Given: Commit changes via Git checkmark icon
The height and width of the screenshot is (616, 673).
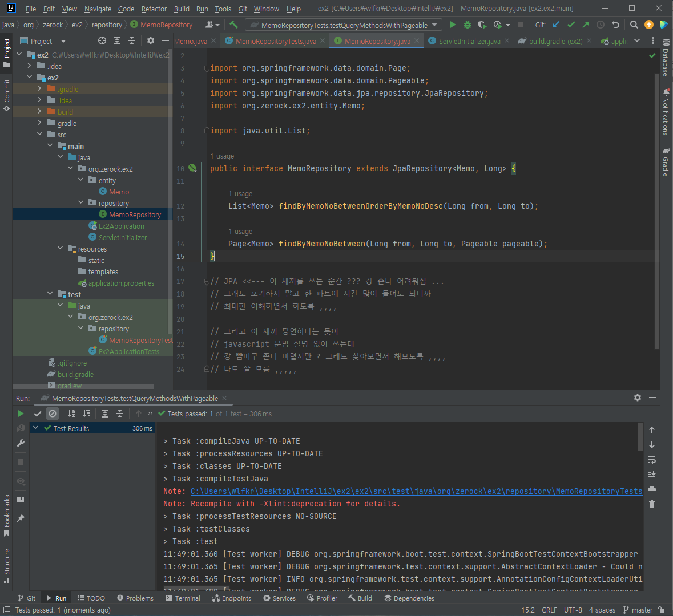Looking at the screenshot, I should coord(571,25).
